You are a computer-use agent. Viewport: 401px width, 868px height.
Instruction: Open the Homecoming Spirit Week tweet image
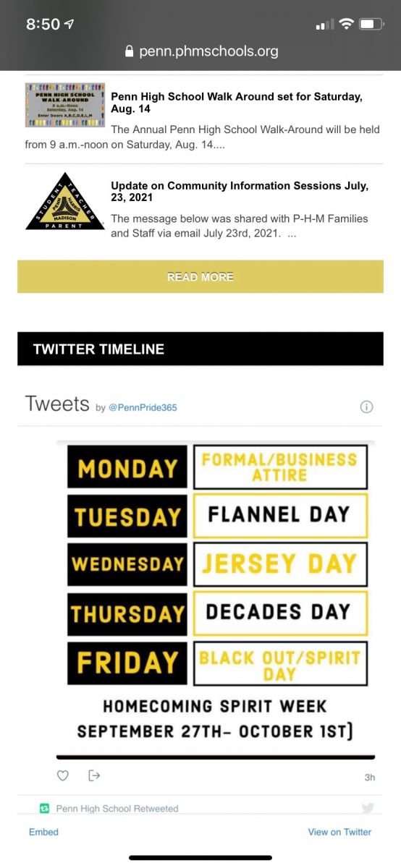tap(216, 598)
